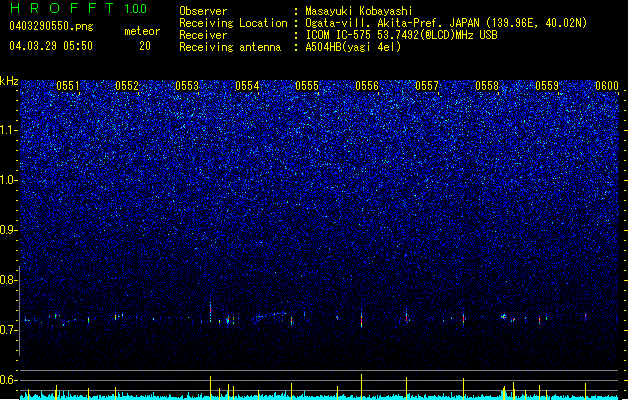Screen dimensions: 629x400
Task: Click the 0403290550.png filename
Action: 51,26
